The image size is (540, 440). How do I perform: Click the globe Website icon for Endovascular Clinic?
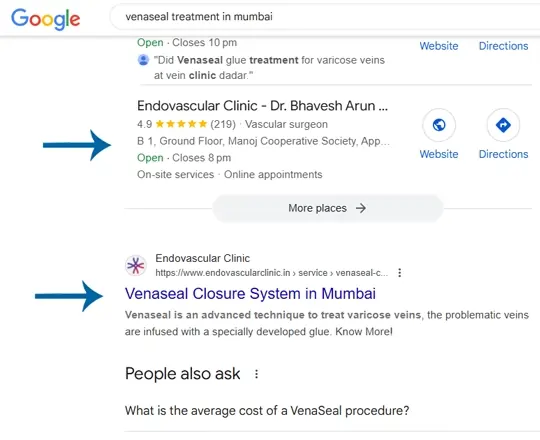tap(439, 125)
